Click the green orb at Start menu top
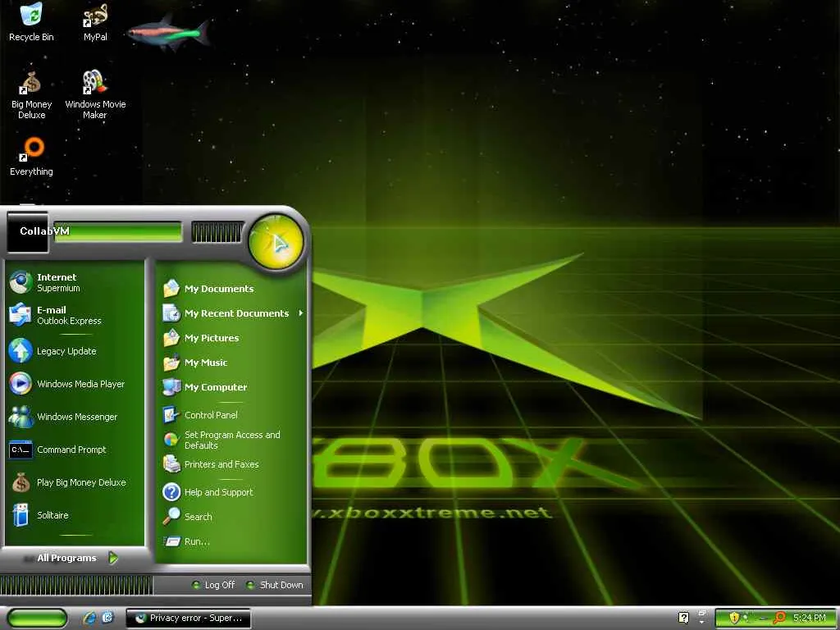 [x=276, y=242]
